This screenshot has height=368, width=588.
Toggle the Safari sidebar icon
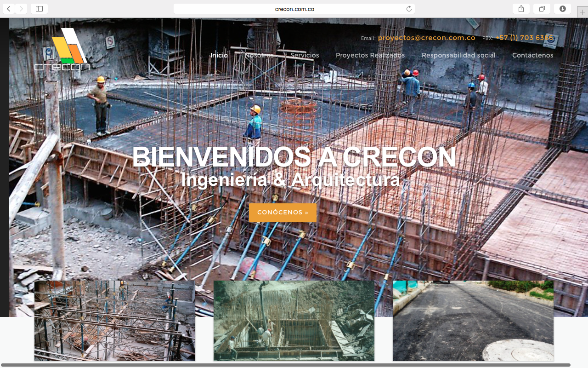click(x=39, y=9)
